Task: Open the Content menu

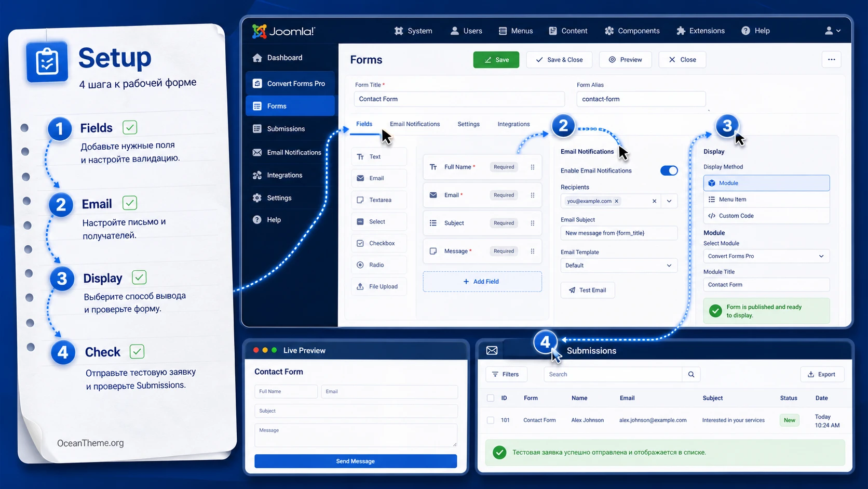Action: [x=568, y=31]
